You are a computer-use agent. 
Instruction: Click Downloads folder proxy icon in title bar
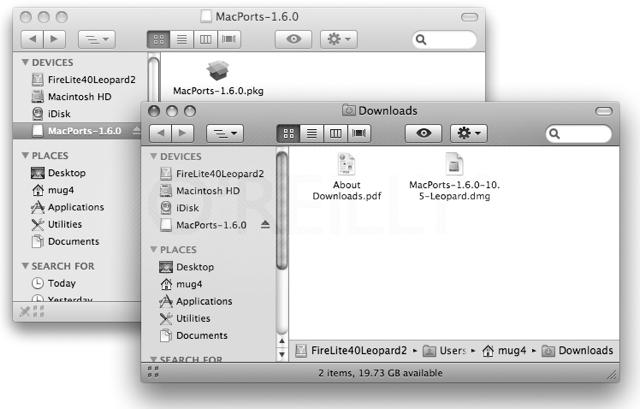coord(349,110)
